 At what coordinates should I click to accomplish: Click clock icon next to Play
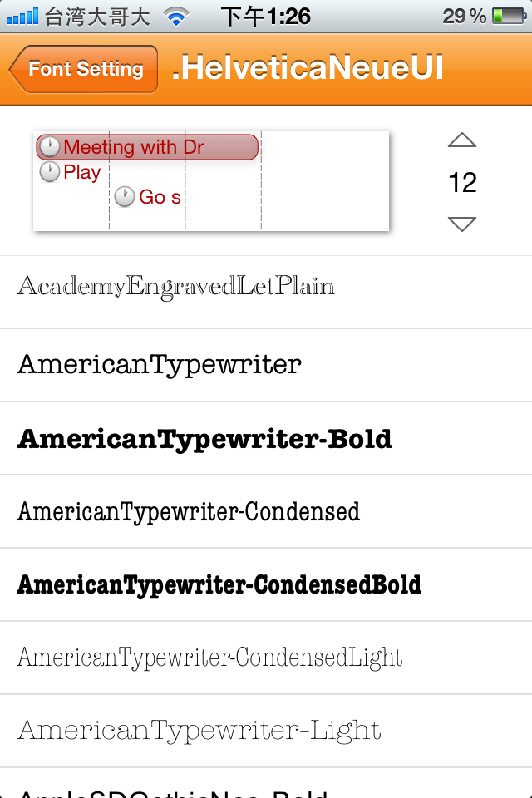click(x=50, y=172)
